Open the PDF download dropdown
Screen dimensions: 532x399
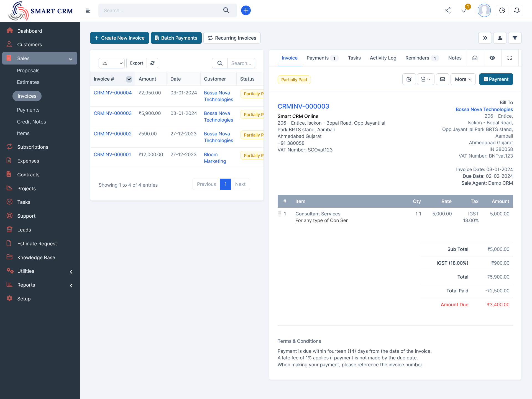[x=426, y=79]
